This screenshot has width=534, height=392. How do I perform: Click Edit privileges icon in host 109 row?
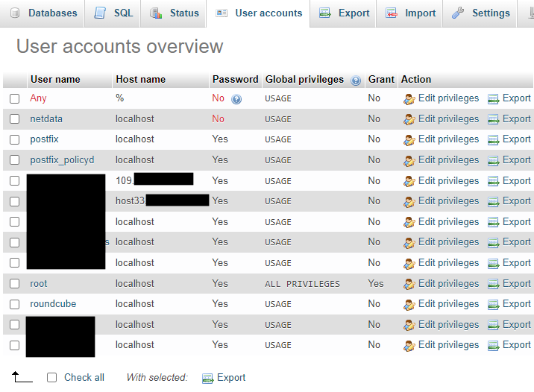click(x=409, y=181)
